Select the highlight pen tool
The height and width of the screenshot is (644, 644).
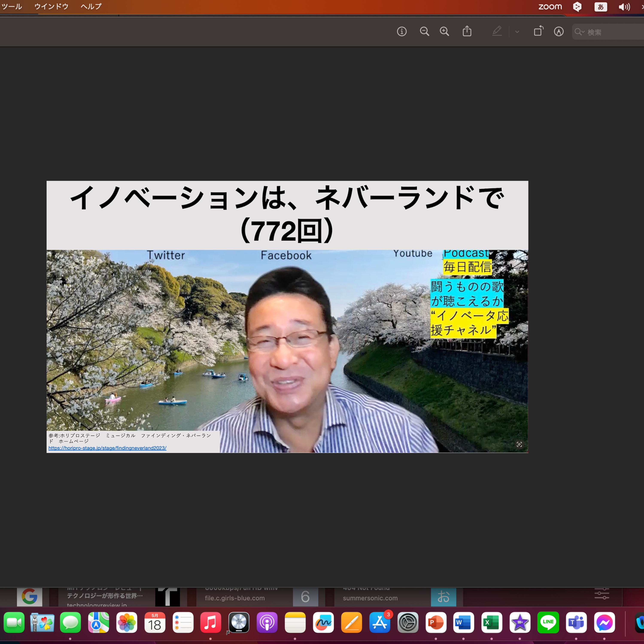tap(497, 31)
